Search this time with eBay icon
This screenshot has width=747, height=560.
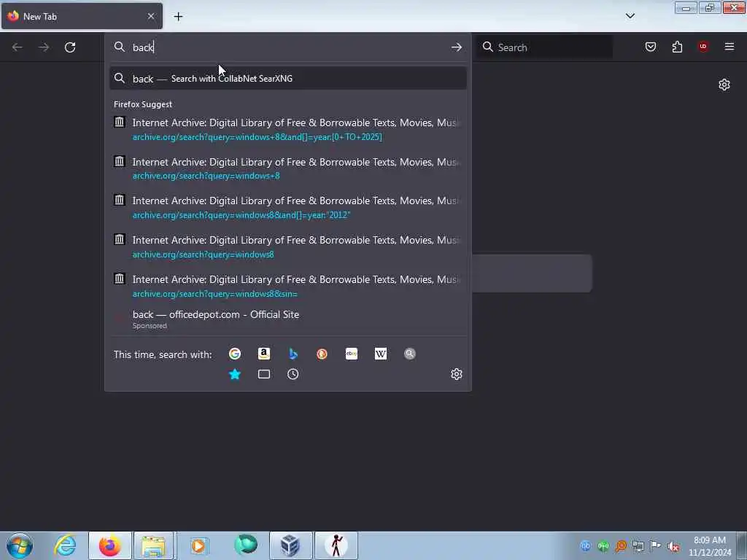click(351, 354)
